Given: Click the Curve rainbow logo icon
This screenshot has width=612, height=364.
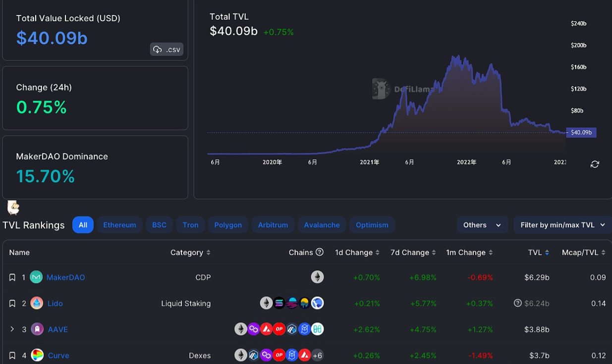Looking at the screenshot, I should [37, 355].
